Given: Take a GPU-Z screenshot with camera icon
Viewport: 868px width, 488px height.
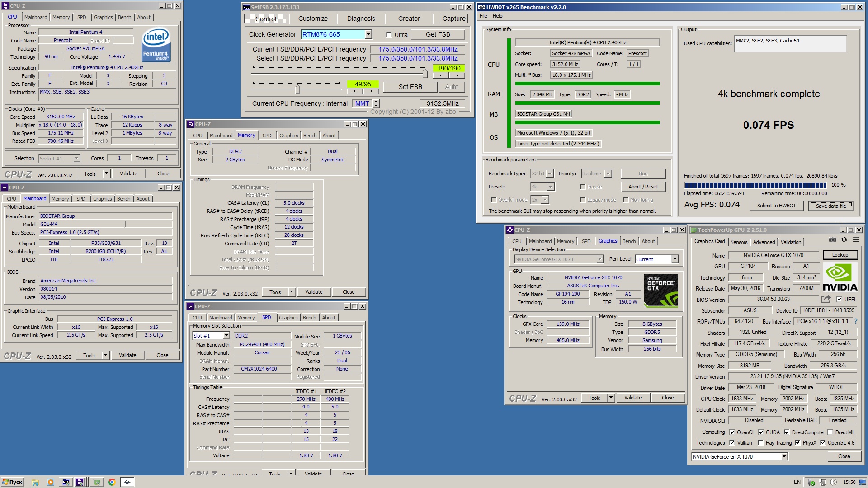Looking at the screenshot, I should pos(832,240).
